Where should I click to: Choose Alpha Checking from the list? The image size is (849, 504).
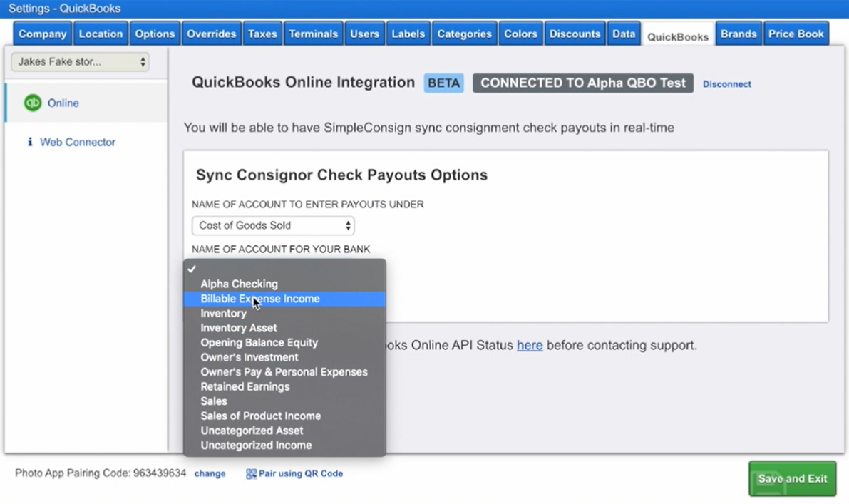click(285, 284)
